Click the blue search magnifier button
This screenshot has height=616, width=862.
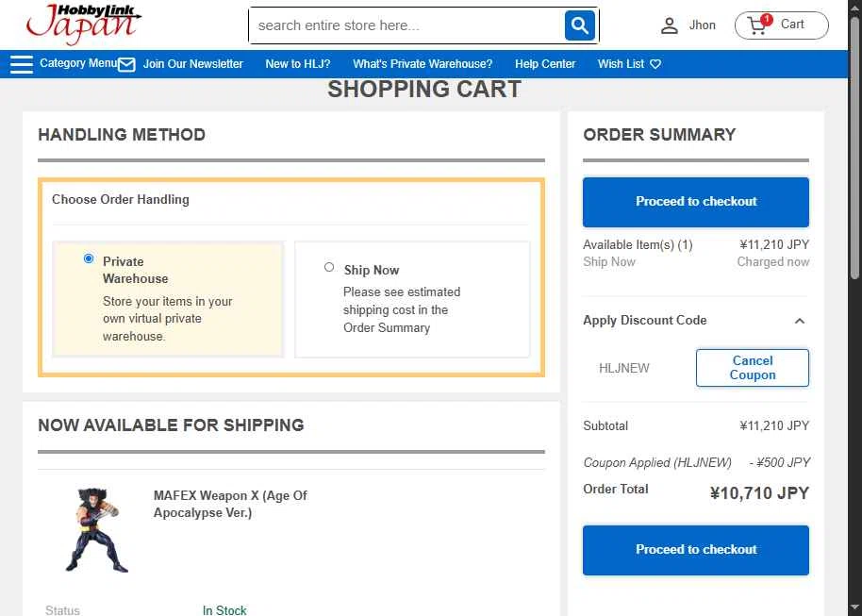click(x=579, y=25)
